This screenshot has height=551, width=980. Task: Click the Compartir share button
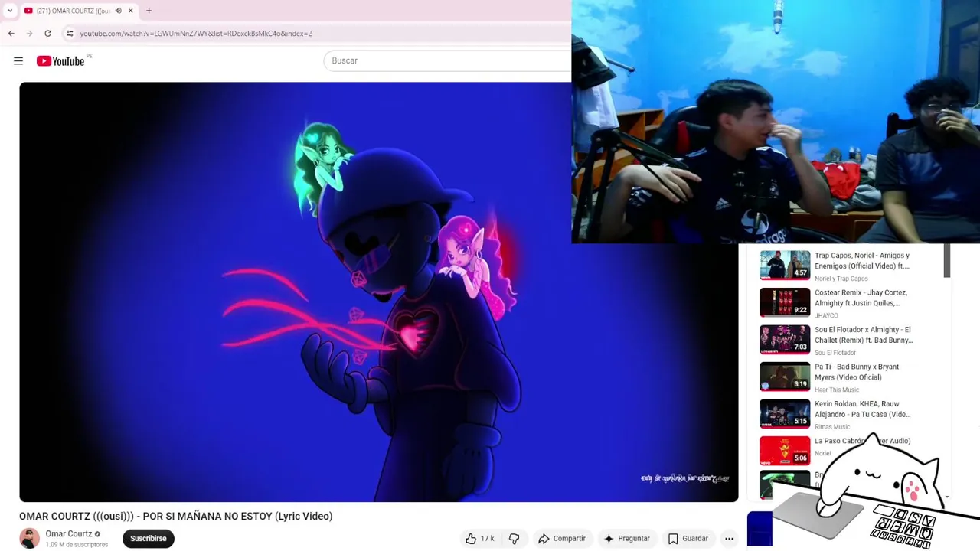coord(562,539)
